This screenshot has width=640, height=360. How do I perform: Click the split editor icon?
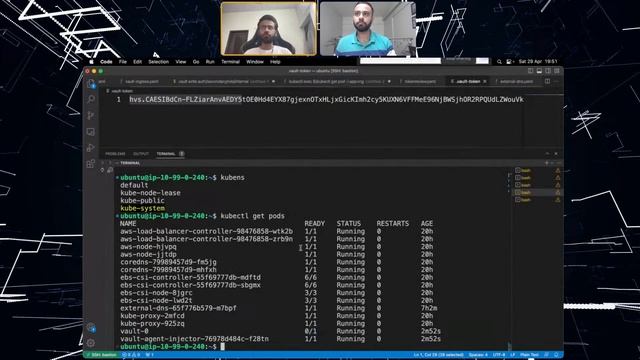pyautogui.click(x=547, y=81)
